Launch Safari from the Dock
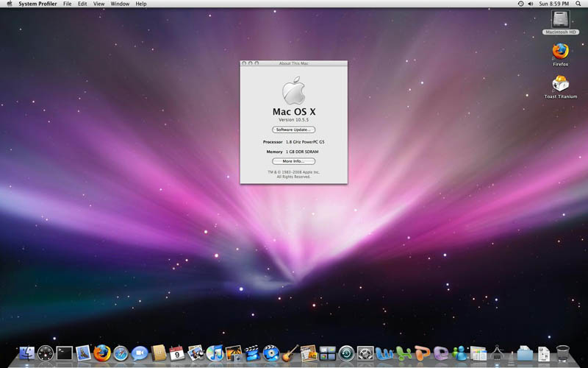Viewport: 588px width, 368px height. tap(121, 354)
